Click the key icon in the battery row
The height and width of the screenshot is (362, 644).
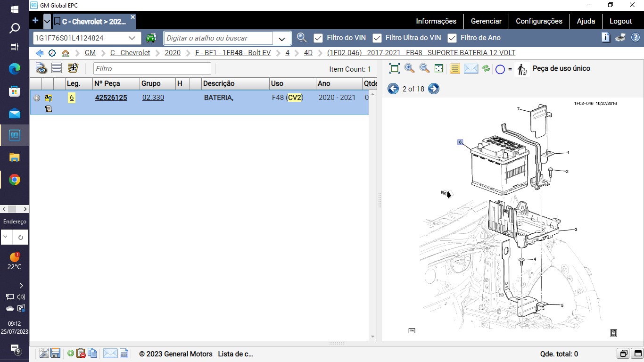48,98
